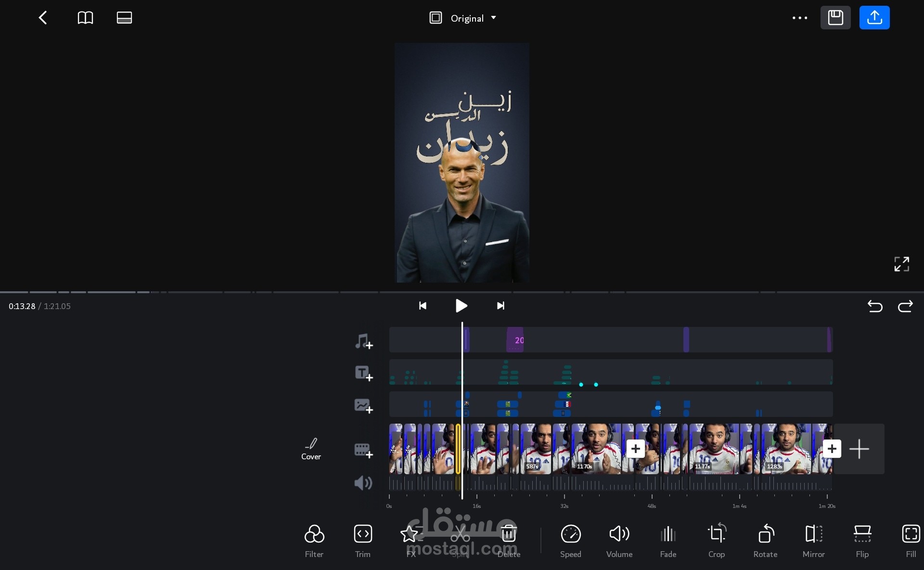Open the Filter tool
Viewport: 924px width, 570px height.
coord(314,541)
